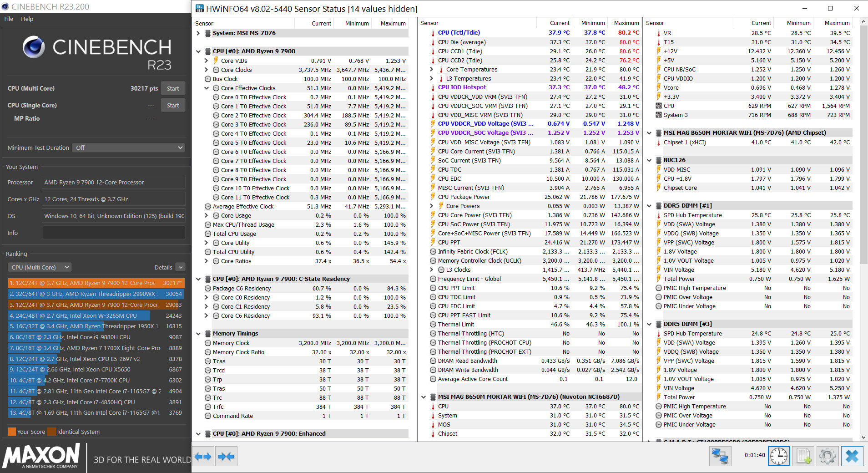The image size is (868, 473).
Task: Expand the Core Temperatures row
Action: (x=432, y=70)
